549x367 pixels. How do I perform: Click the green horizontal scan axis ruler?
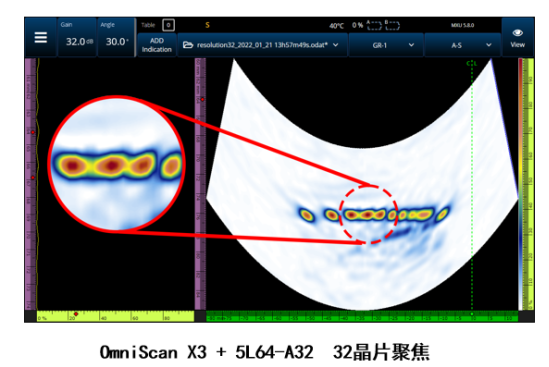[x=362, y=317]
